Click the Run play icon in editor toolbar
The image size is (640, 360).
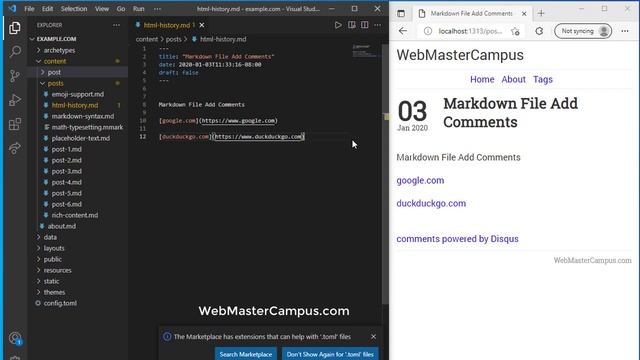(x=338, y=25)
